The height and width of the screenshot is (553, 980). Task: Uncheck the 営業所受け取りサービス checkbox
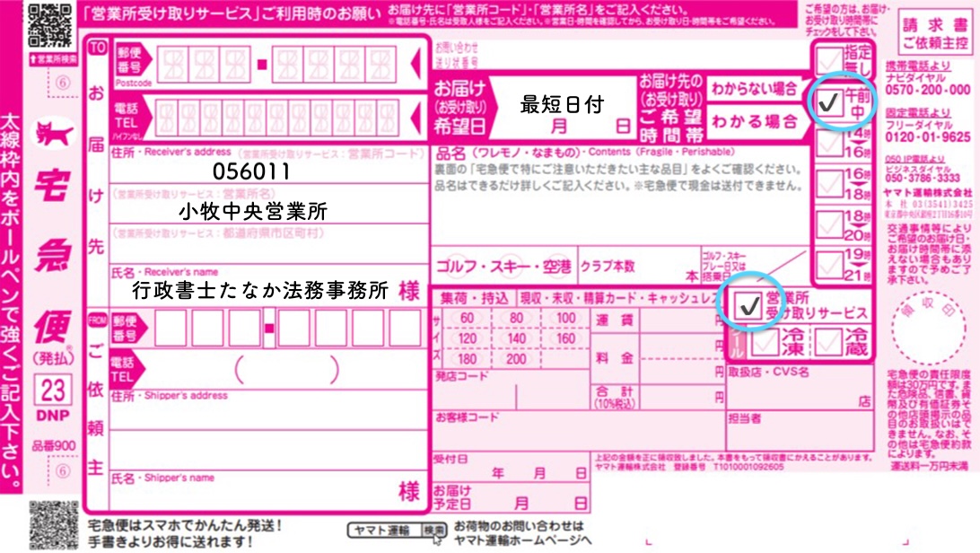pos(747,306)
